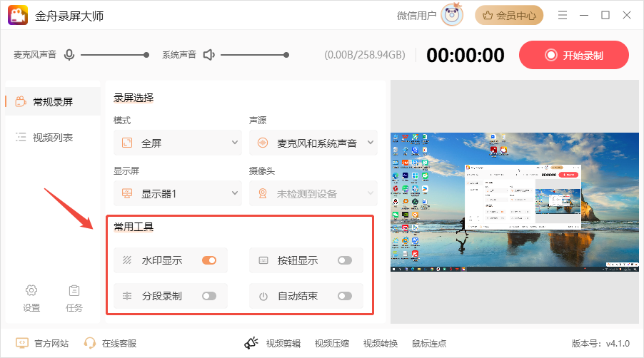Enable the 按钮显示 toggle
The width and height of the screenshot is (644, 358).
345,260
